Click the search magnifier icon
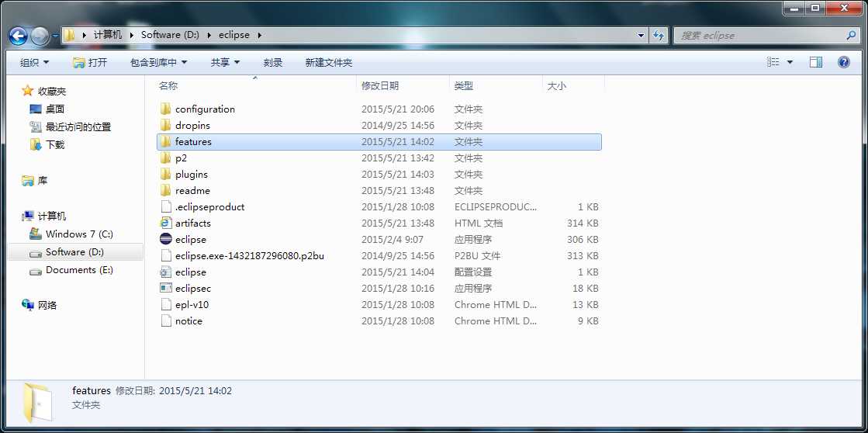The height and width of the screenshot is (433, 868). pos(852,35)
